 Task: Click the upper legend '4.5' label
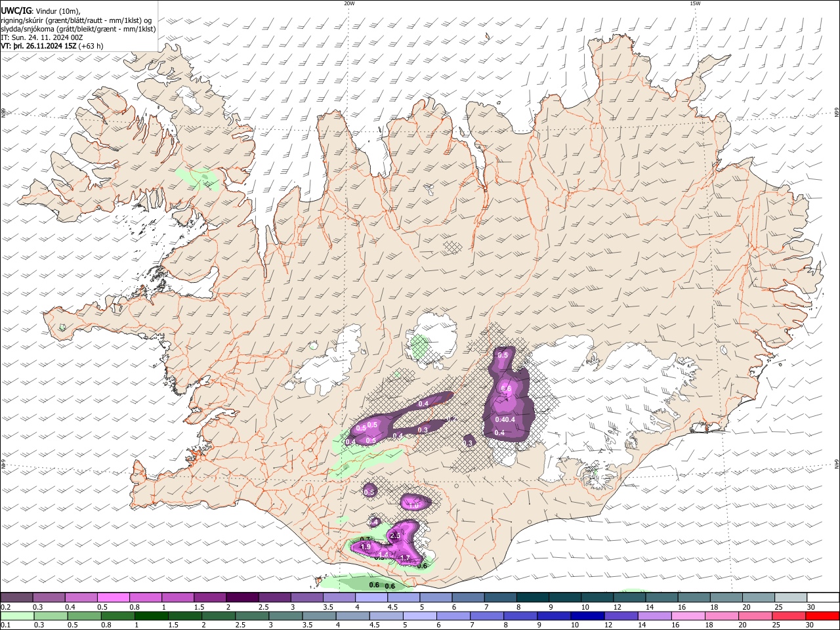click(392, 607)
